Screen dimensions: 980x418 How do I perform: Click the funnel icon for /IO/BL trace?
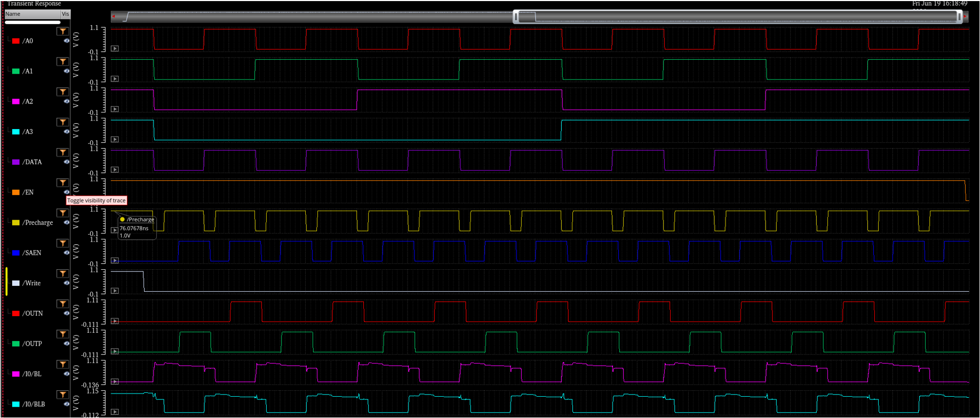click(x=63, y=365)
